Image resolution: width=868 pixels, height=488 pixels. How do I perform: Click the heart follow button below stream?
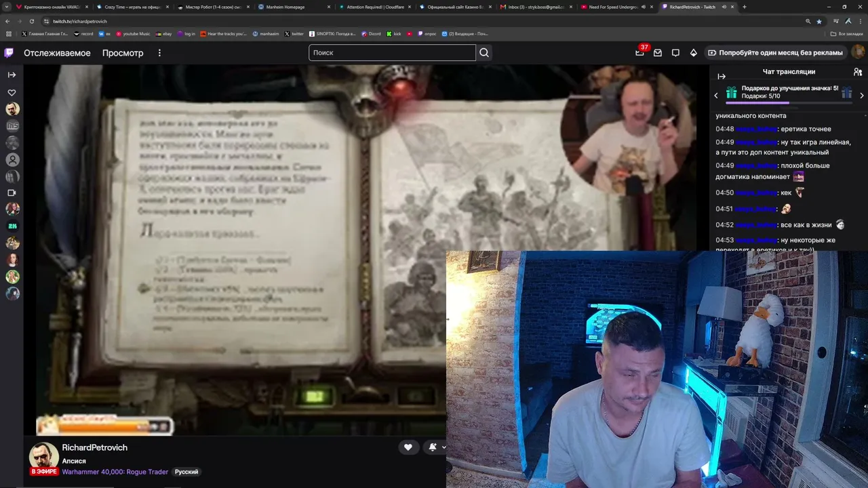click(408, 447)
